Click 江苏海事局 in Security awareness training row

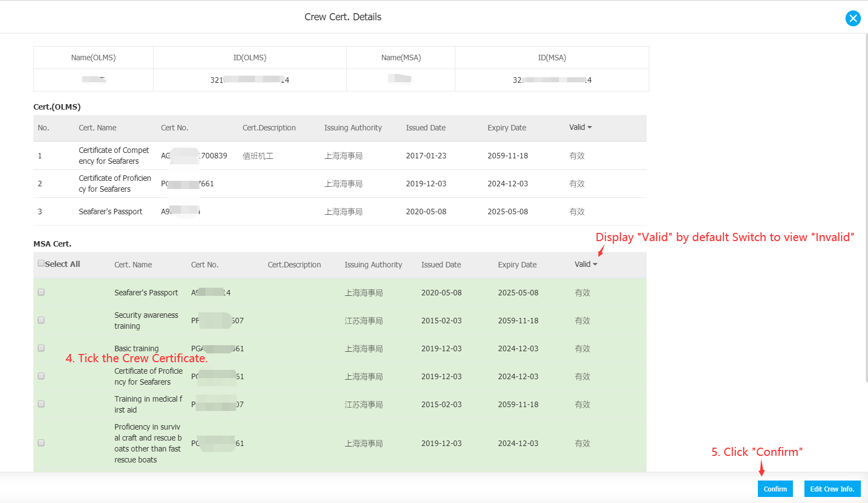(363, 321)
